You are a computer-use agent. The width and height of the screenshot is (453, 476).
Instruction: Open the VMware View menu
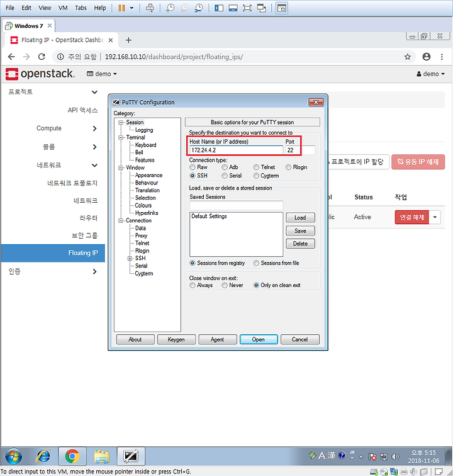(45, 8)
